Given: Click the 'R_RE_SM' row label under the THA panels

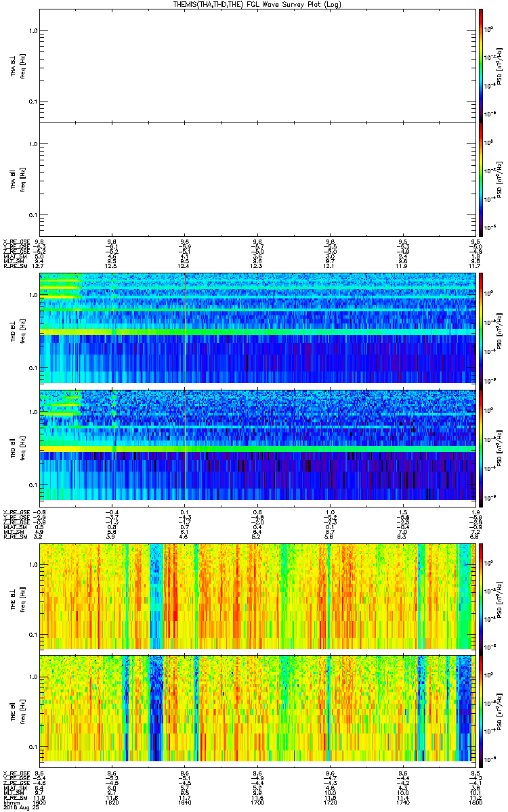Looking at the screenshot, I should pyautogui.click(x=14, y=266).
